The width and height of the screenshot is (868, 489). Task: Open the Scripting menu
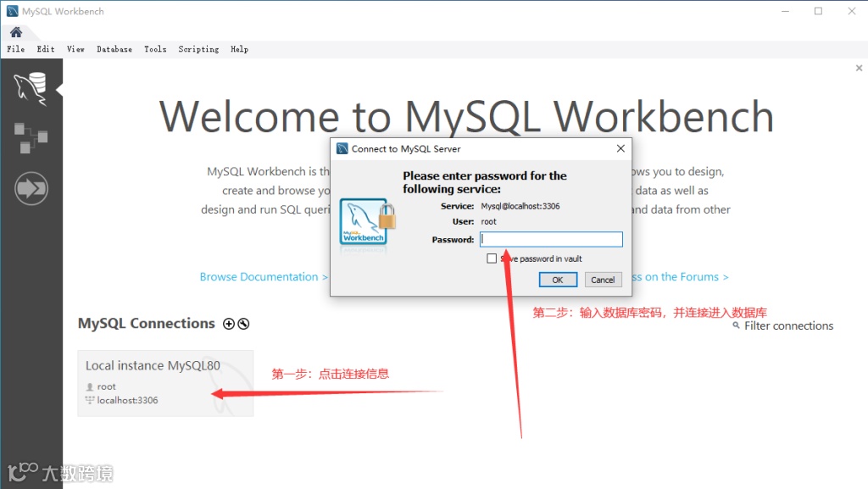198,49
